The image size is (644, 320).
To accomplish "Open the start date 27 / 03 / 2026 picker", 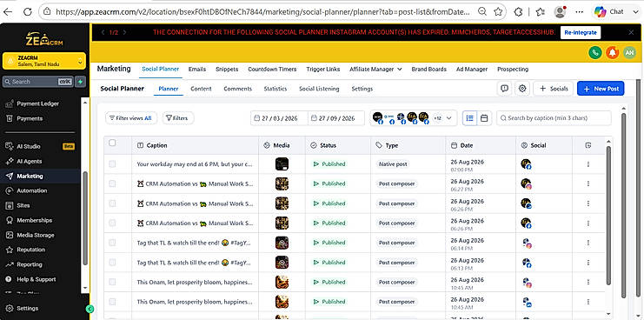I will click(279, 118).
